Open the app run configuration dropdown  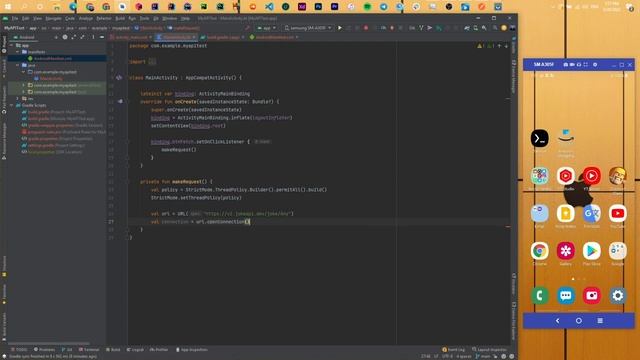(267, 28)
